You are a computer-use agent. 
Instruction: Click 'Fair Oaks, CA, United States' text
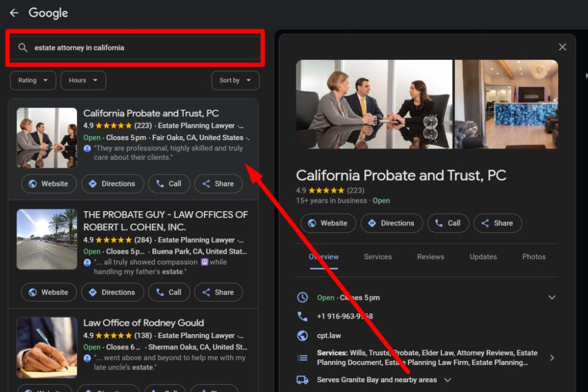pos(198,138)
